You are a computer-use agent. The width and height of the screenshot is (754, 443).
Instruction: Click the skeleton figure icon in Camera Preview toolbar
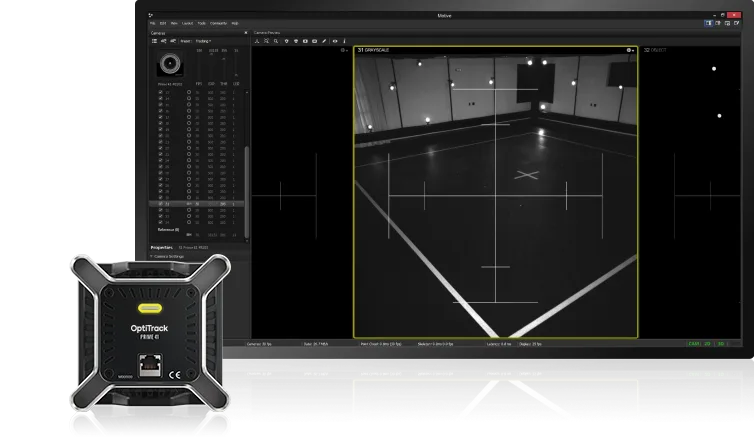pyautogui.click(x=257, y=41)
